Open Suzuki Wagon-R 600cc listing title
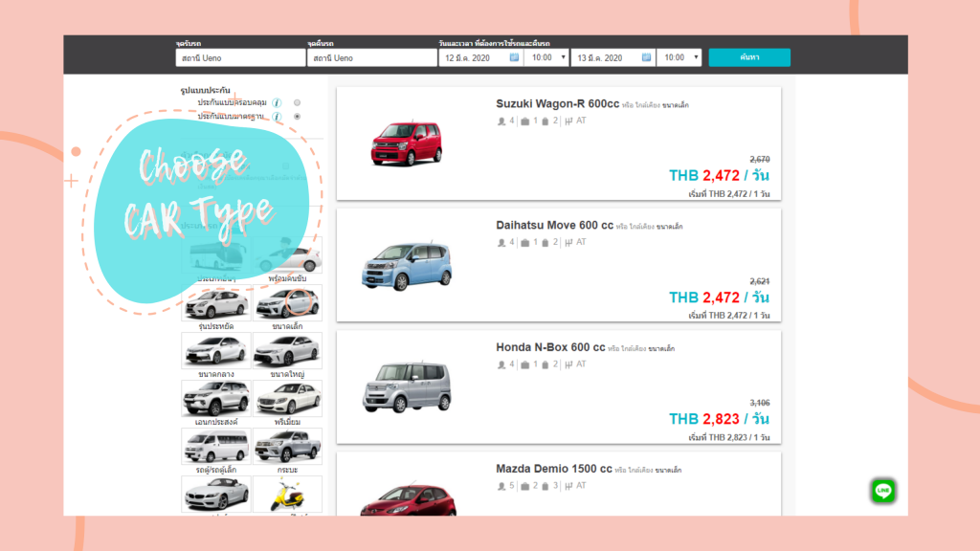Viewport: 980px width, 551px height. (558, 103)
